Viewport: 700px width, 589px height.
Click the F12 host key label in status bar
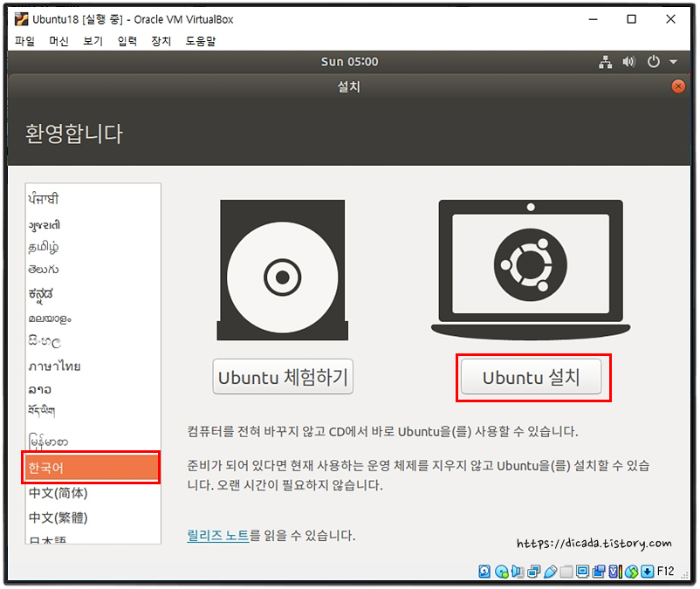[x=666, y=572]
